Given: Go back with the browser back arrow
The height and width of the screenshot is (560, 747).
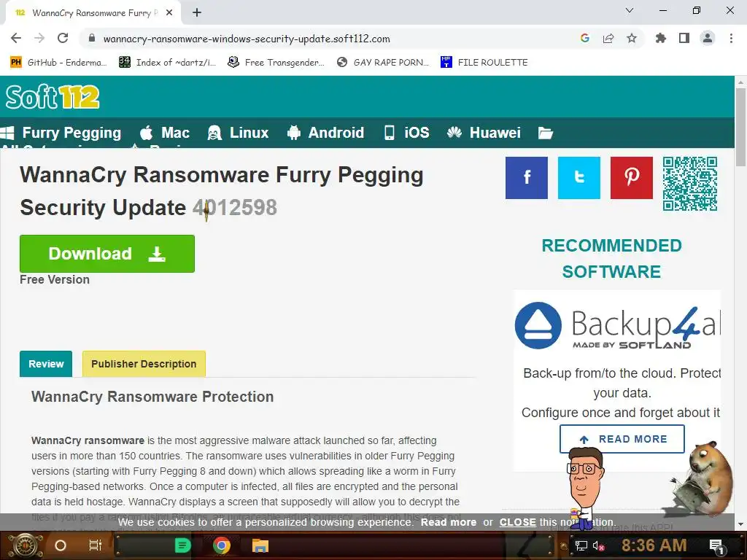Looking at the screenshot, I should tap(16, 38).
